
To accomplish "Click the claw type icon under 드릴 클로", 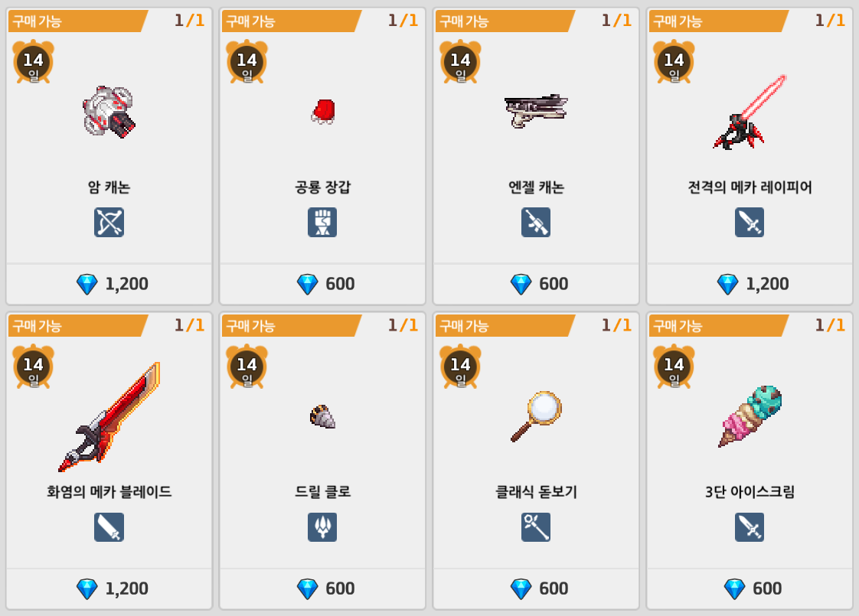I will [x=322, y=526].
